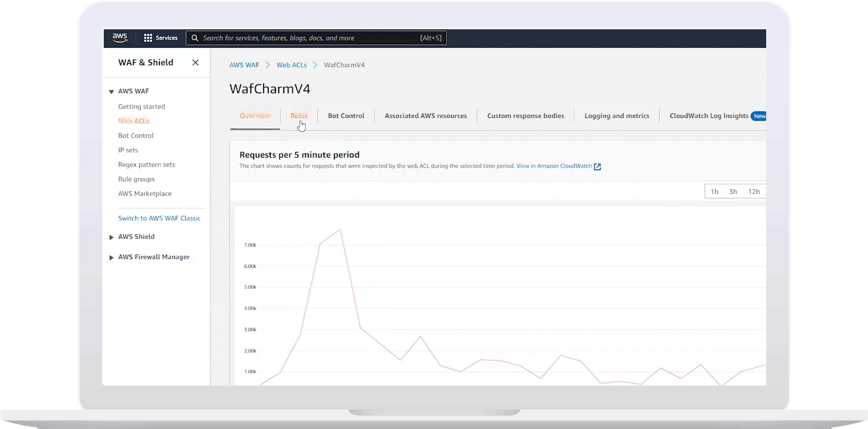The width and height of the screenshot is (868, 429).
Task: Expand the AWS Firewall Manager section
Action: tap(111, 257)
